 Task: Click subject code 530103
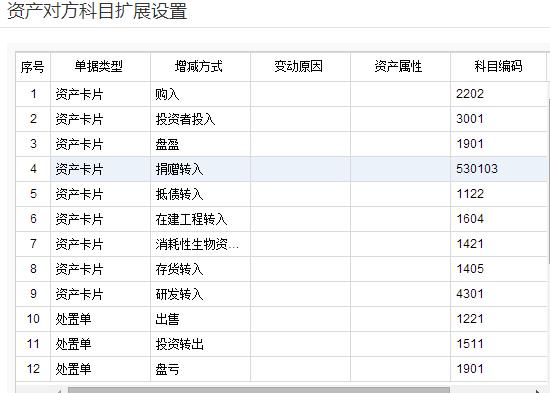477,169
